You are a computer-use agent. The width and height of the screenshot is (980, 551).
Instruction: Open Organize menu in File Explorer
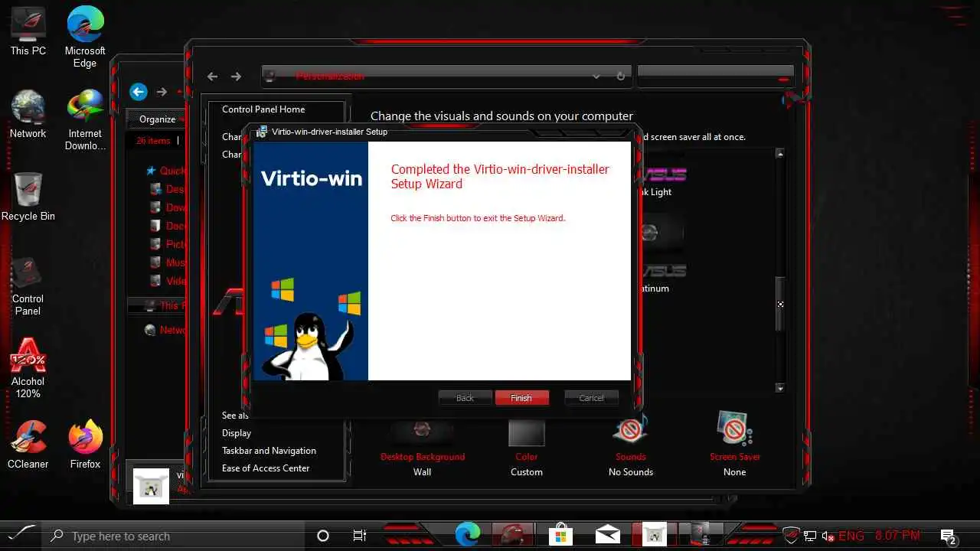158,119
